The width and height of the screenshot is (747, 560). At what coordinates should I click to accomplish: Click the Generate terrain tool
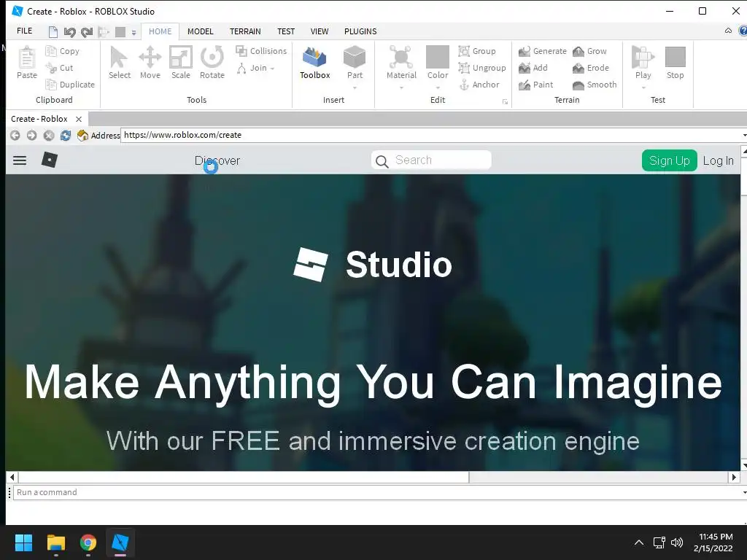tap(543, 51)
